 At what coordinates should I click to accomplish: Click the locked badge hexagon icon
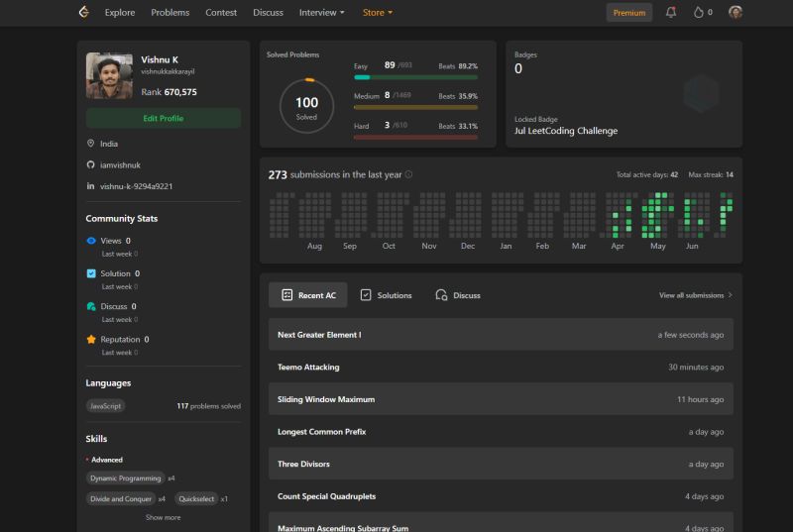coord(701,93)
